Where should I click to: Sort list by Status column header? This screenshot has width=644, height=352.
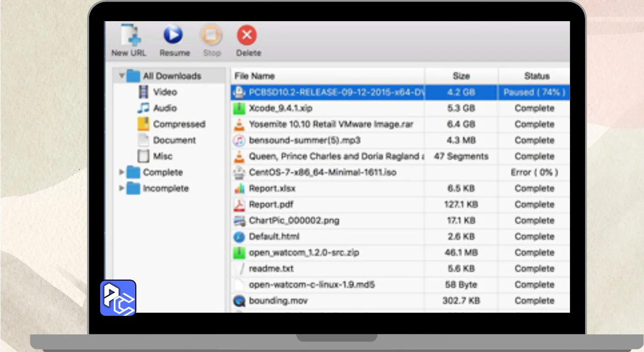(x=536, y=76)
